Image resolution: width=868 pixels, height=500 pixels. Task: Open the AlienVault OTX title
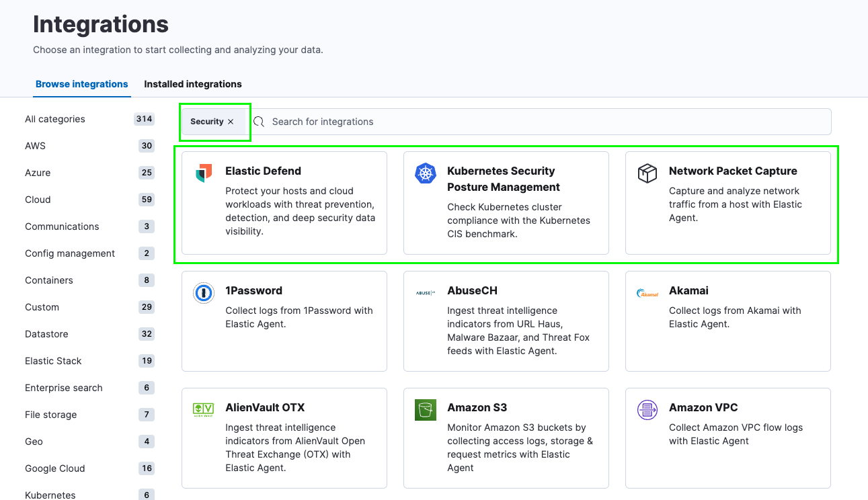[265, 407]
